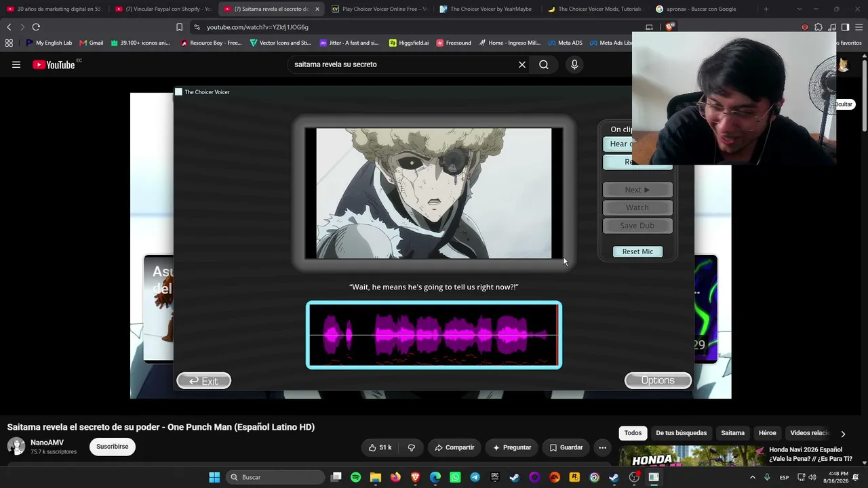This screenshot has height=488, width=868.
Task: Close the Saitama YouTube tab
Action: (317, 9)
